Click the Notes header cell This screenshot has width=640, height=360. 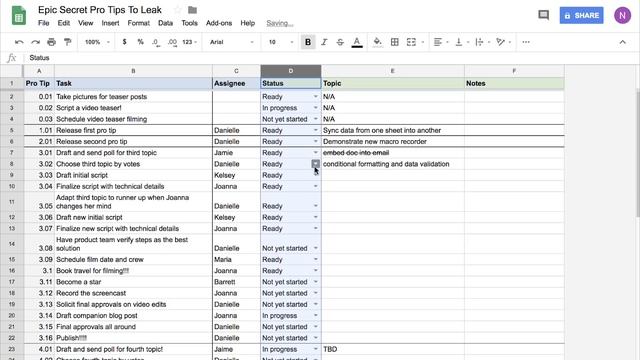tap(514, 83)
